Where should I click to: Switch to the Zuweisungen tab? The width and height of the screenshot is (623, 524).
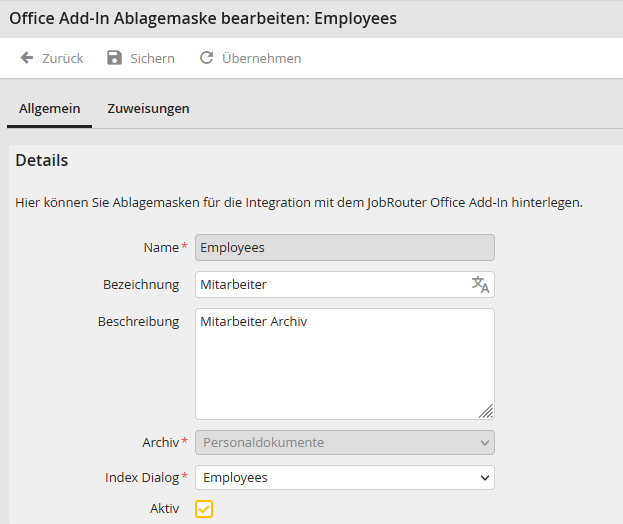tap(148, 108)
